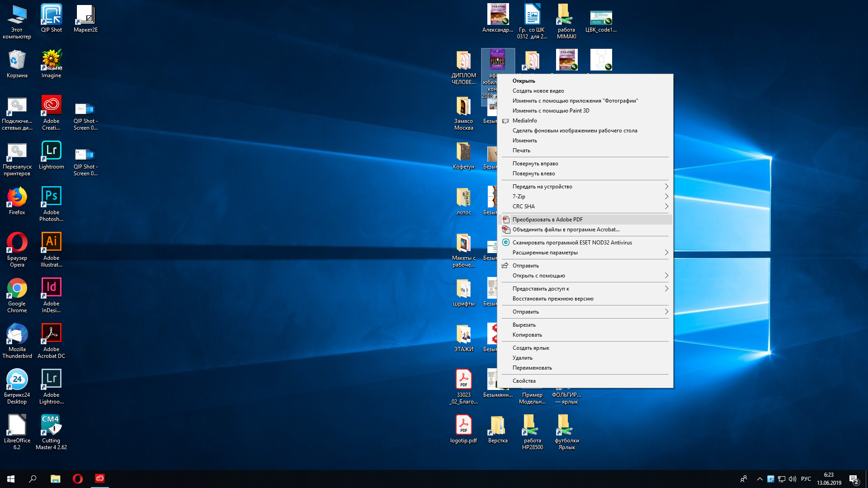This screenshot has width=868, height=488.
Task: Select the Adobe Acrobat DC desktop icon
Action: point(52,341)
